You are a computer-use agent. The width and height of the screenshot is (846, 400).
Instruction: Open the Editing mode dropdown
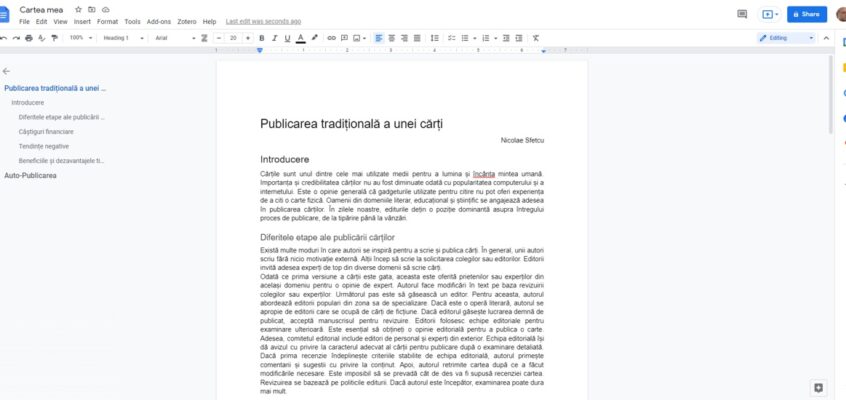(x=786, y=38)
